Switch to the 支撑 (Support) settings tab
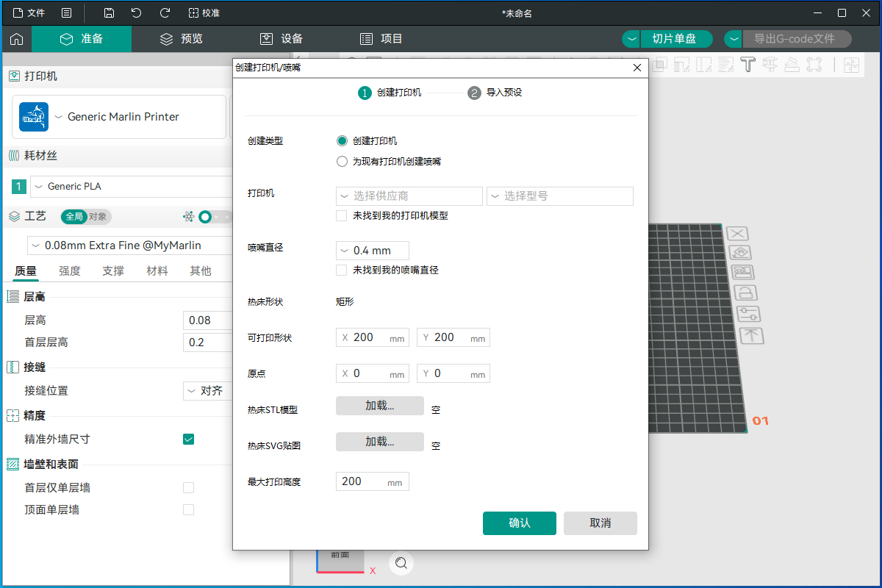 (113, 270)
